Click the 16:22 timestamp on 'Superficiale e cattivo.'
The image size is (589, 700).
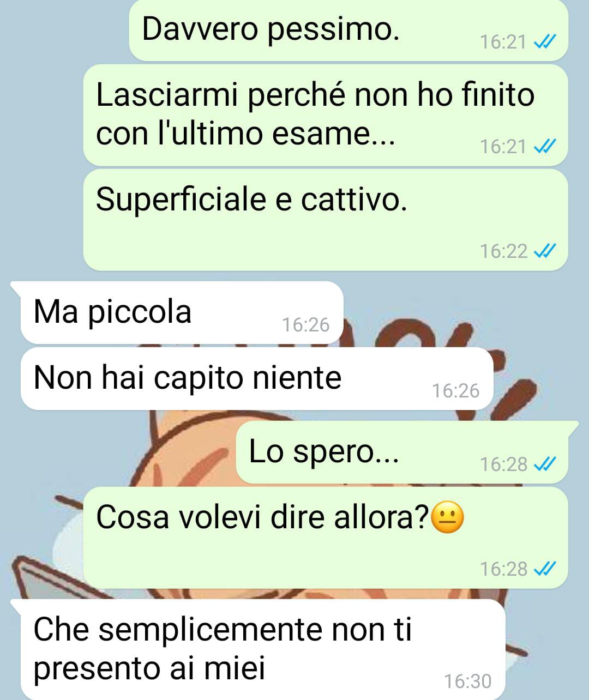click(503, 251)
